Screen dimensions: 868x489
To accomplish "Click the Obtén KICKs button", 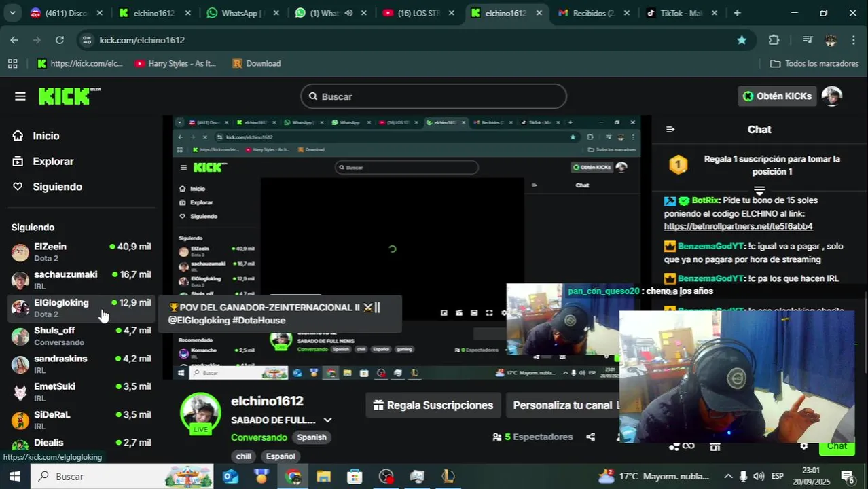I will coord(777,96).
